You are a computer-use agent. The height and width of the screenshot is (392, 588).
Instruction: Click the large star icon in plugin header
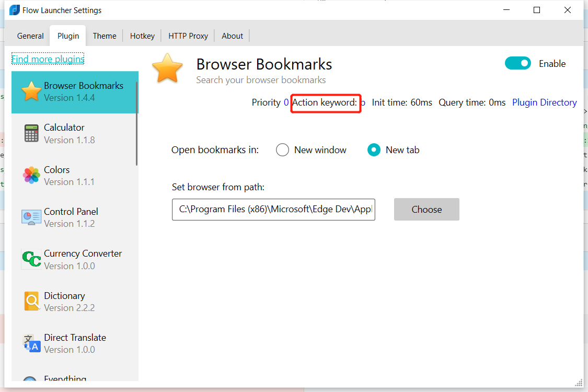pos(167,68)
